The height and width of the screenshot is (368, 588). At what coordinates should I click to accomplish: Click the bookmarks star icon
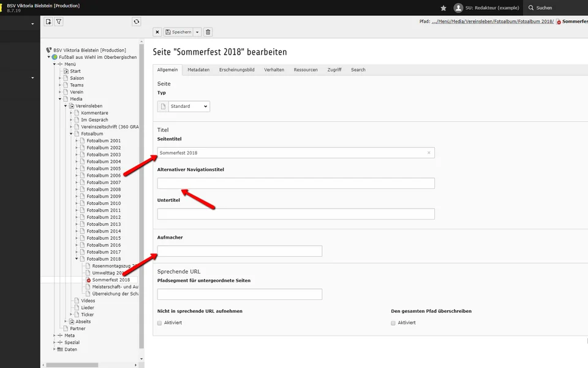point(443,8)
